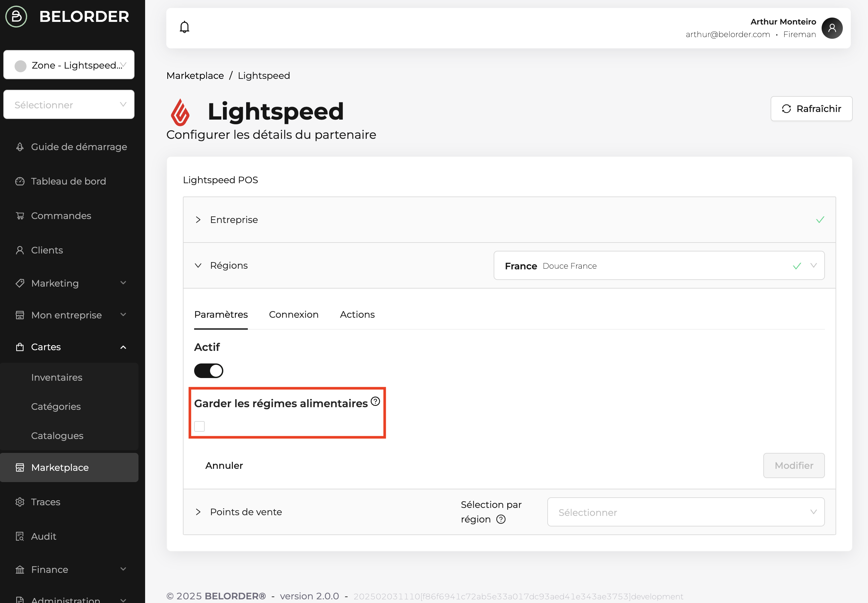868x603 pixels.
Task: Open the notifications bell
Action: [x=184, y=27]
